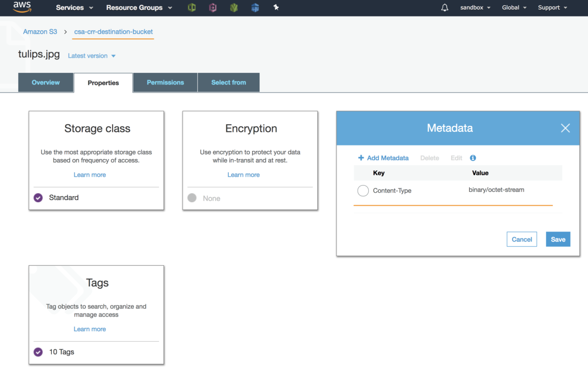Click the metadata info icon

coord(472,158)
